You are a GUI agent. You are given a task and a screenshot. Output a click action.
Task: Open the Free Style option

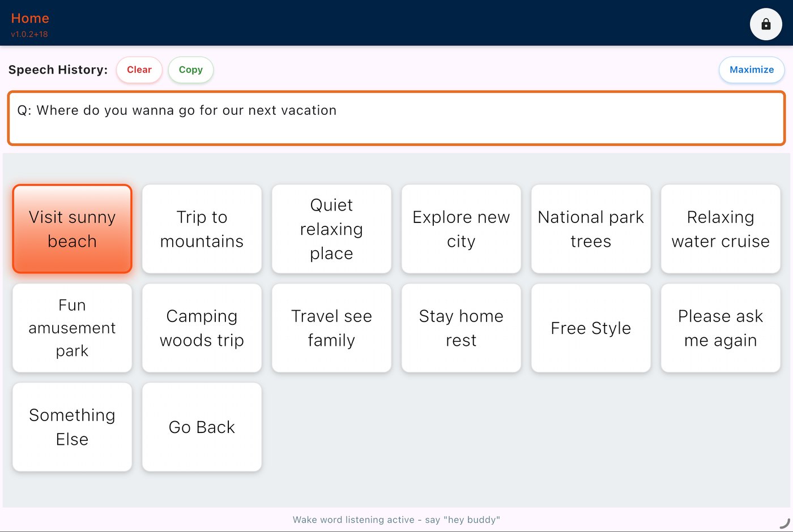point(591,328)
